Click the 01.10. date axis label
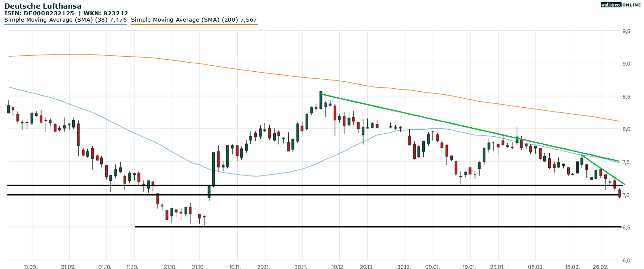 coord(105,267)
